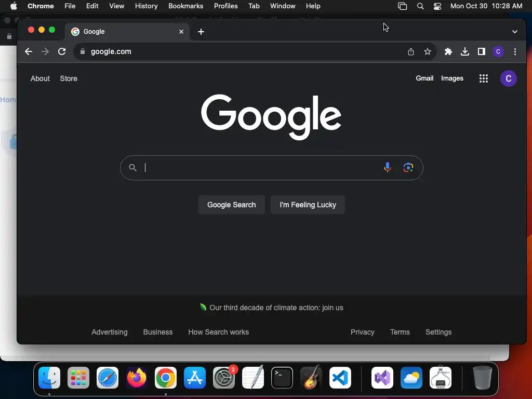Open the Store link
The width and height of the screenshot is (532, 399).
69,78
